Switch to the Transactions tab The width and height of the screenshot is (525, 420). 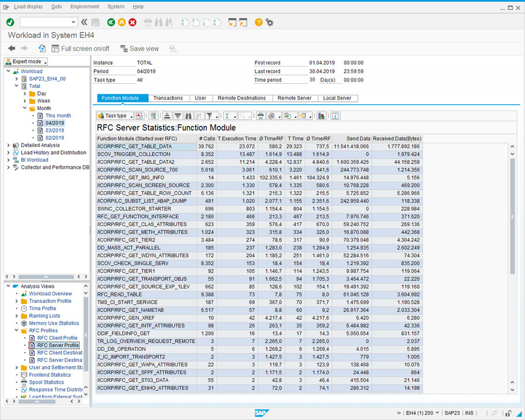[x=168, y=98]
